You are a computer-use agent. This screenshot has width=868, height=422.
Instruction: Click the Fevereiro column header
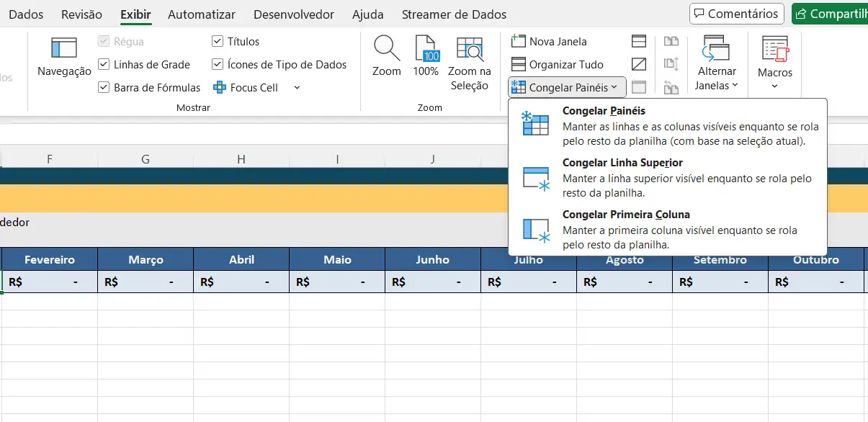tap(48, 259)
